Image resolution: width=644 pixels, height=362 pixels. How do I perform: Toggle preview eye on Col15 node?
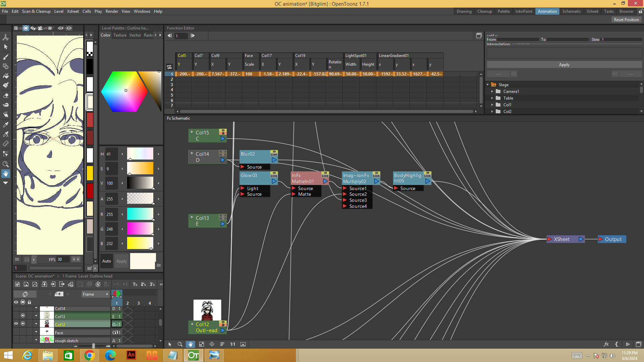click(223, 130)
